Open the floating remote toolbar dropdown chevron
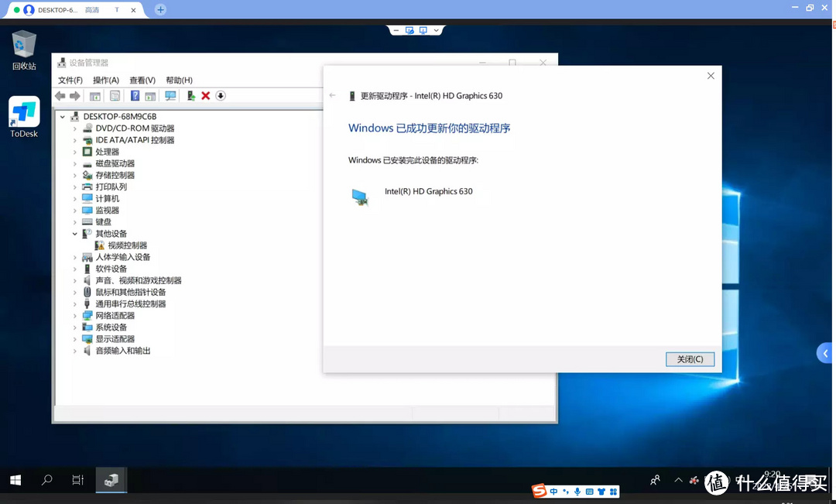This screenshot has height=504, width=836. point(436,30)
